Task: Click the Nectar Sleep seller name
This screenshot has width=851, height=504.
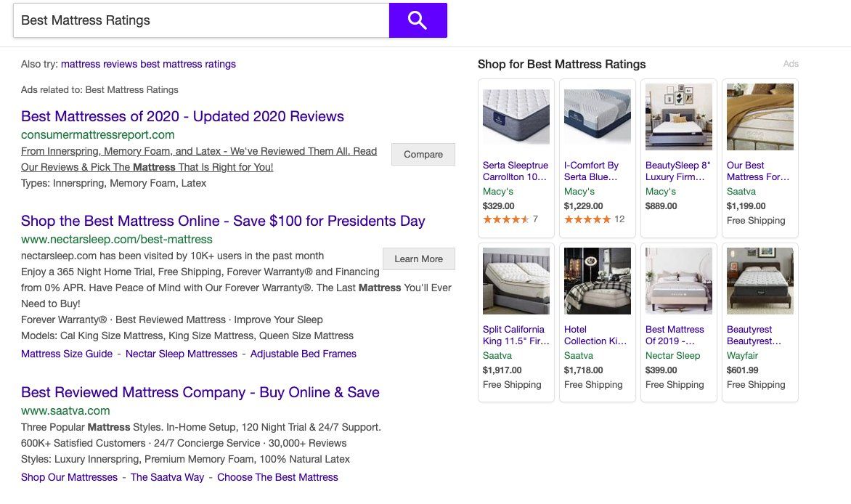Action: [x=673, y=356]
